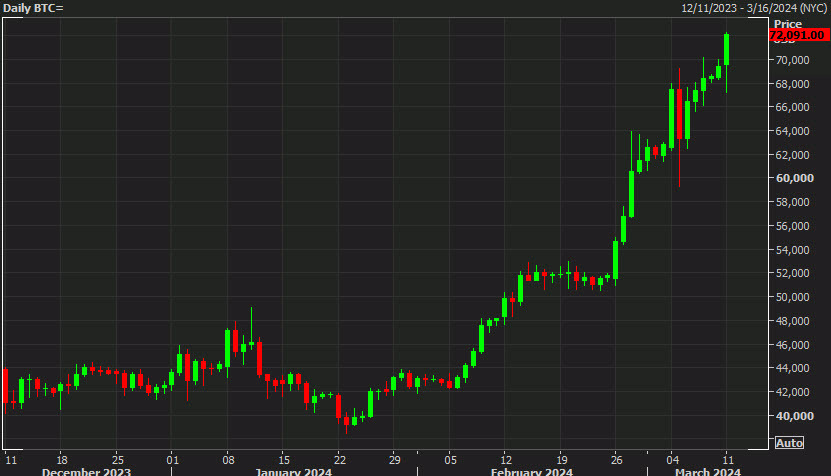The width and height of the screenshot is (831, 476).
Task: Select the 50,000 price axis label
Action: (792, 297)
